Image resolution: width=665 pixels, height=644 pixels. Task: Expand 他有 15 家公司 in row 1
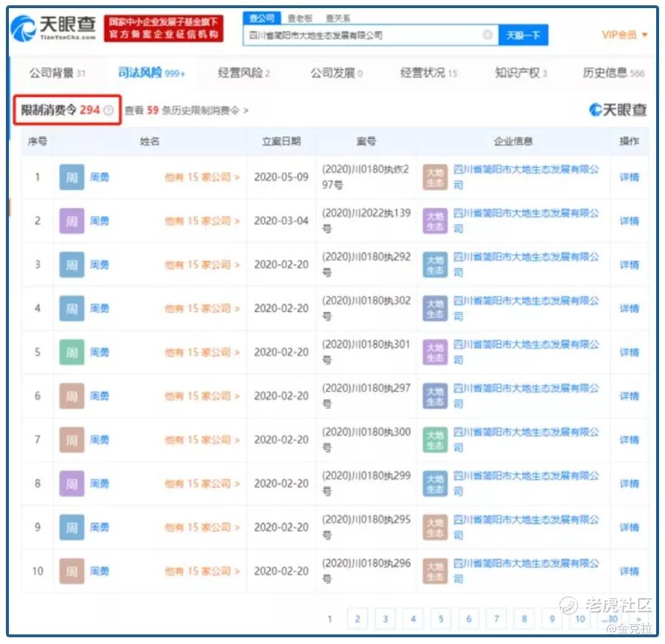click(202, 177)
